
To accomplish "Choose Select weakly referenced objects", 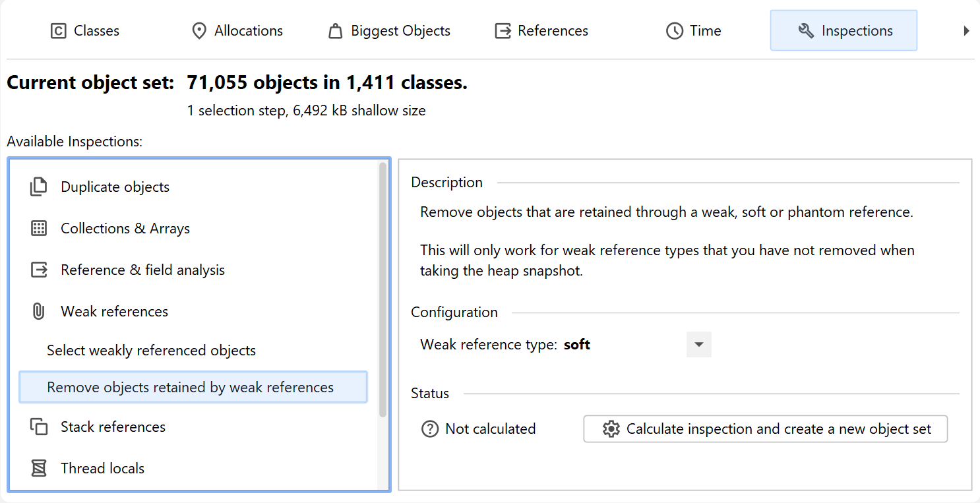I will point(151,351).
